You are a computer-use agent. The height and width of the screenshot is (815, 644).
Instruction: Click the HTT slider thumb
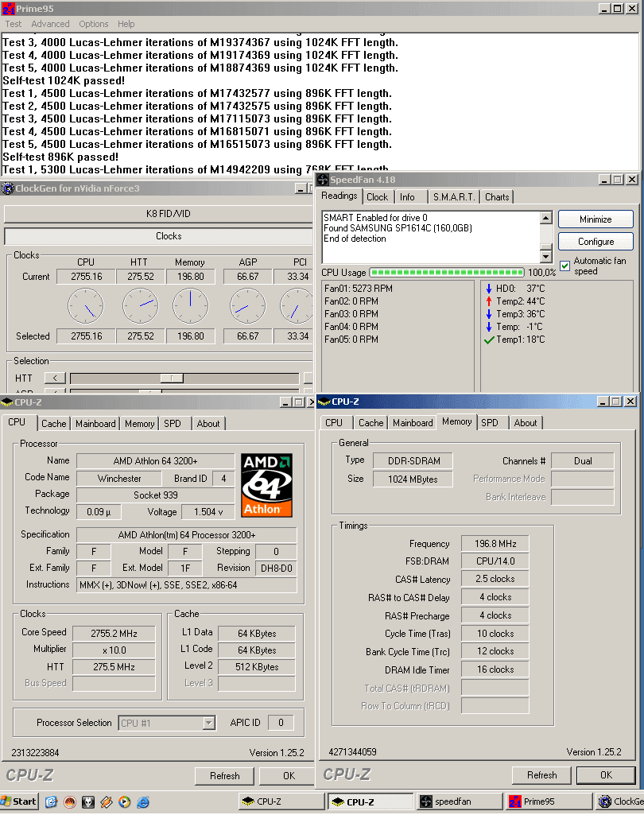coord(172,378)
